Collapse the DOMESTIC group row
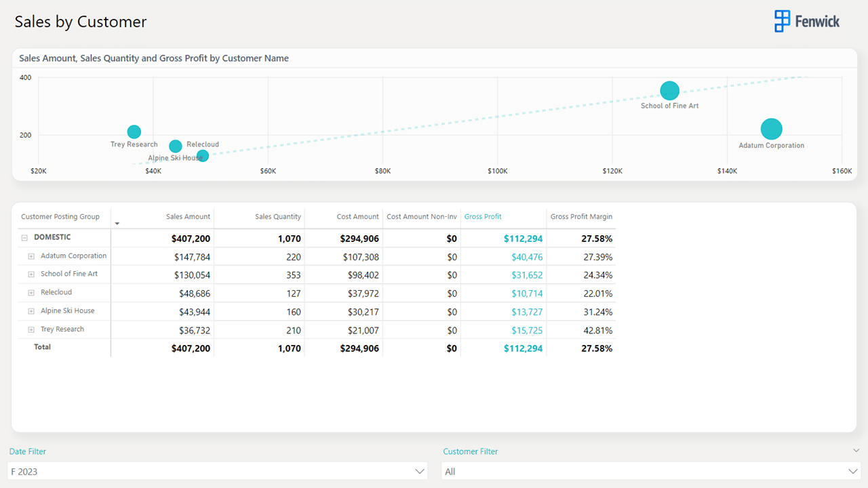 pos(24,238)
